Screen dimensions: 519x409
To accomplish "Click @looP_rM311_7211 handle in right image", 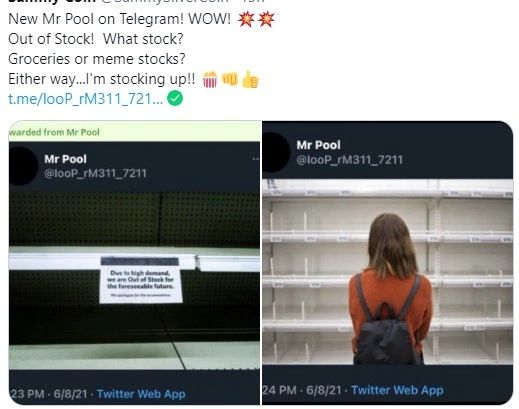I will pyautogui.click(x=350, y=160).
